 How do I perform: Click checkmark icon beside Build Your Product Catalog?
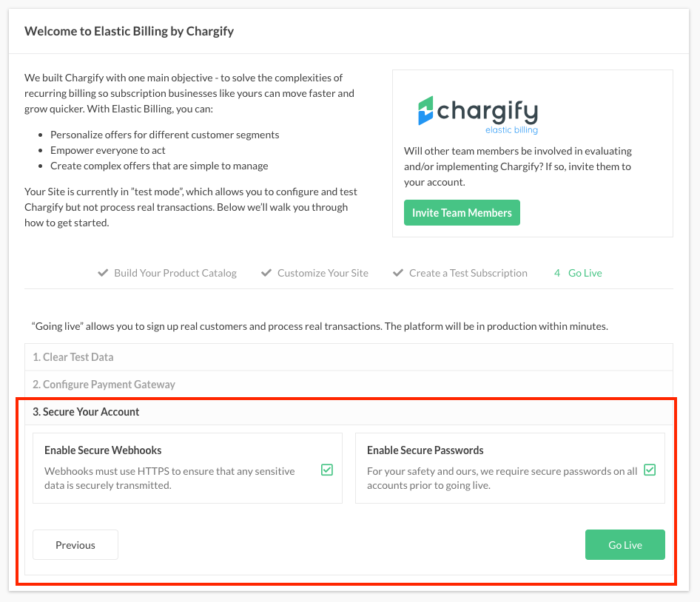point(104,273)
